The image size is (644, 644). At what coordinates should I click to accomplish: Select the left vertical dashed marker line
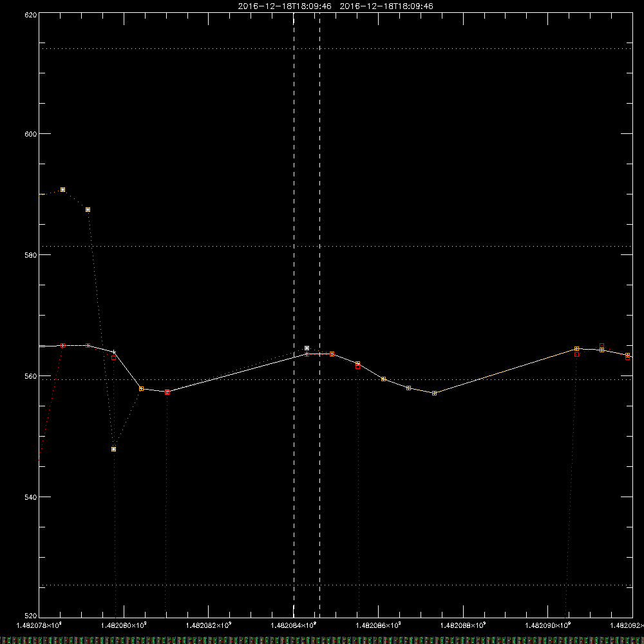[294, 315]
